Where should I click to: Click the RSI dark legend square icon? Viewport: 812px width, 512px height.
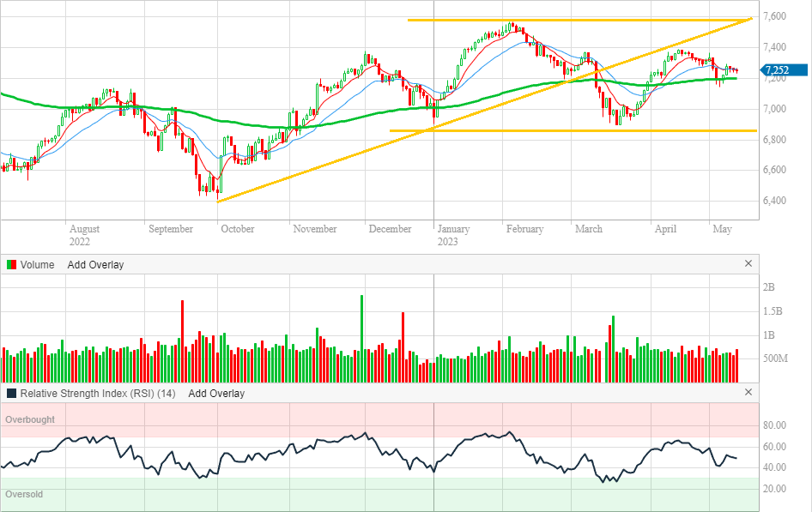11,394
